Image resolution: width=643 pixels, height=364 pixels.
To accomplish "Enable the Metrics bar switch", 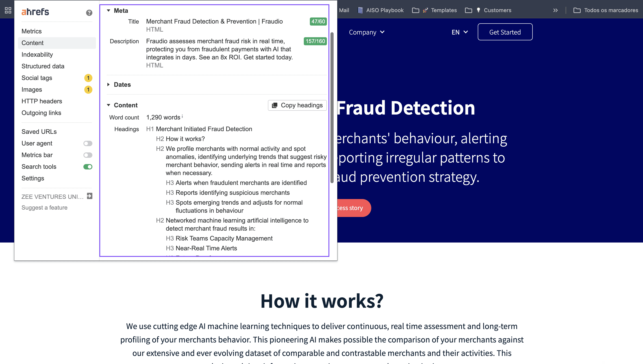I will 88,155.
